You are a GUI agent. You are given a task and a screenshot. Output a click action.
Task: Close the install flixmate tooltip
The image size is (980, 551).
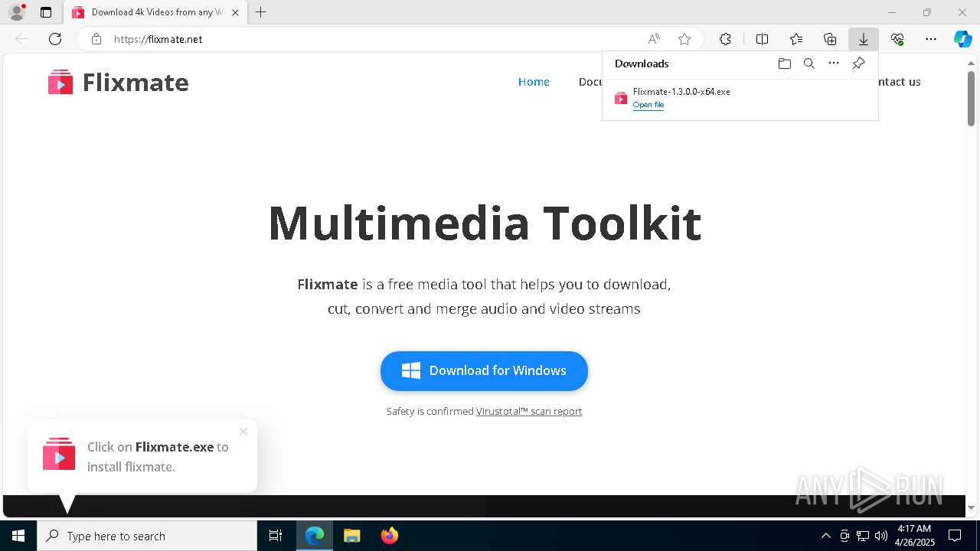243,432
